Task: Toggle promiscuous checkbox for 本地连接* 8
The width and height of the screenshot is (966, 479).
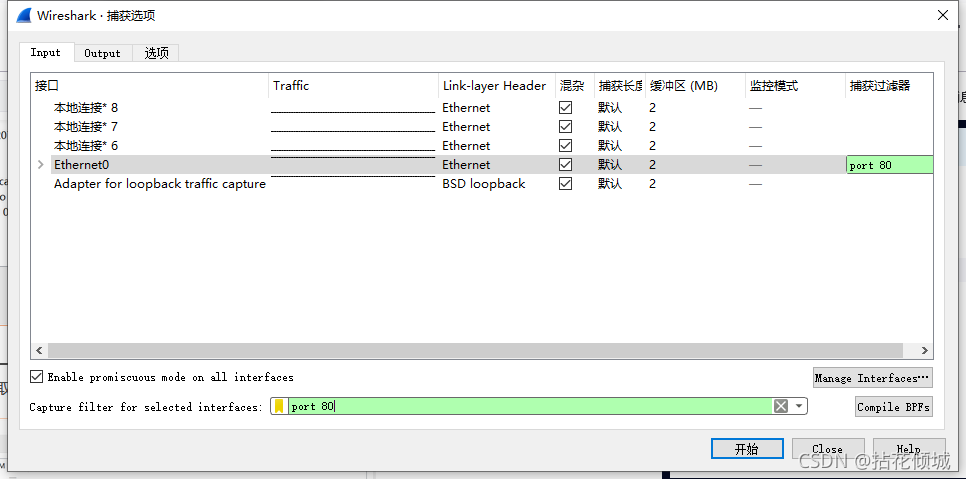Action: [x=565, y=108]
